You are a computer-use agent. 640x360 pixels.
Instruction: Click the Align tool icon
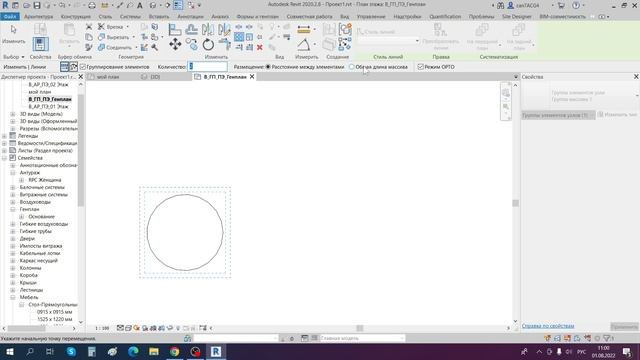[x=175, y=29]
